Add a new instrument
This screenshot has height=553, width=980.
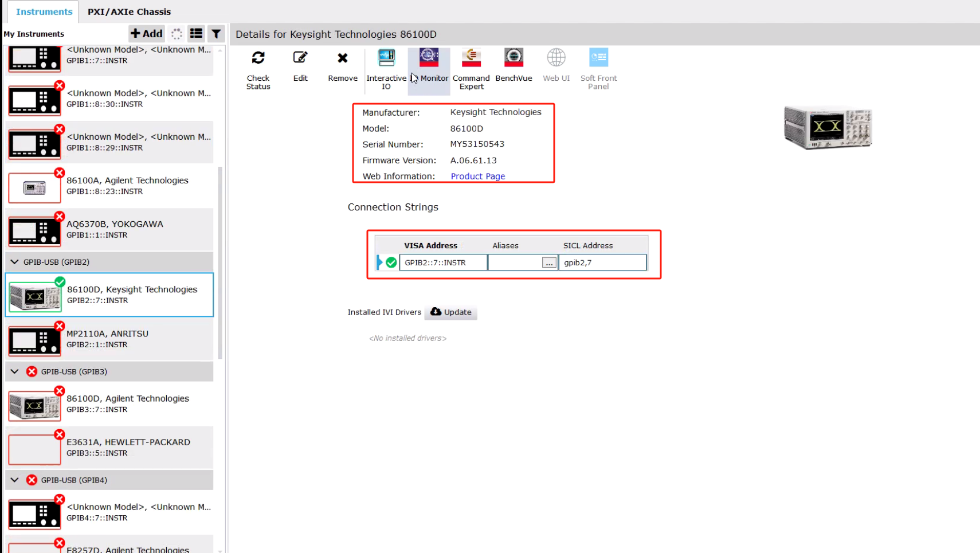click(x=147, y=34)
